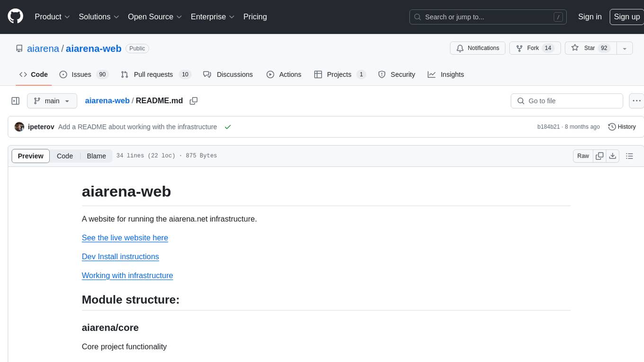Download the raw file
The width and height of the screenshot is (644, 362).
(613, 156)
